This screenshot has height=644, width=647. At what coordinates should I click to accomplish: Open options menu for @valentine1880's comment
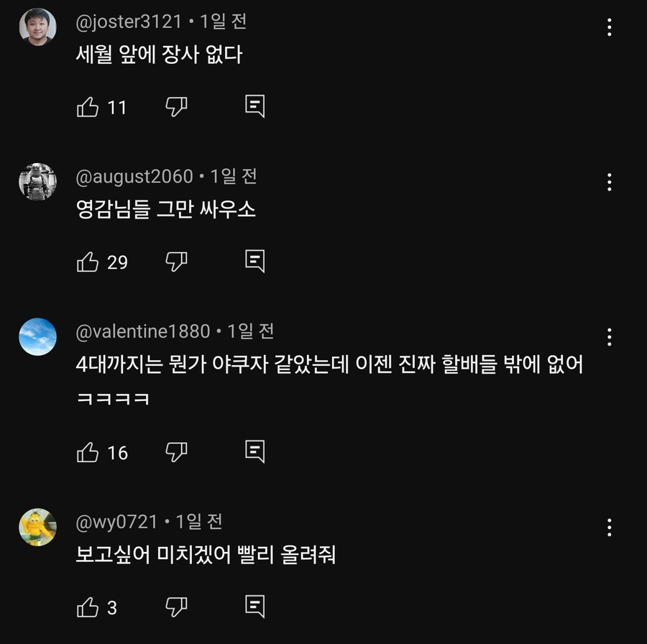tap(609, 337)
